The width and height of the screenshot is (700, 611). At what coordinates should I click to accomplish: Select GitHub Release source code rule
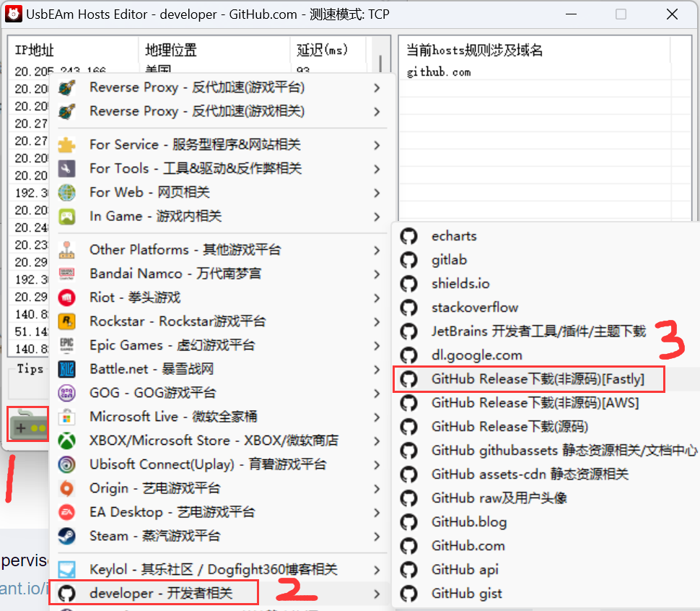(x=546, y=427)
